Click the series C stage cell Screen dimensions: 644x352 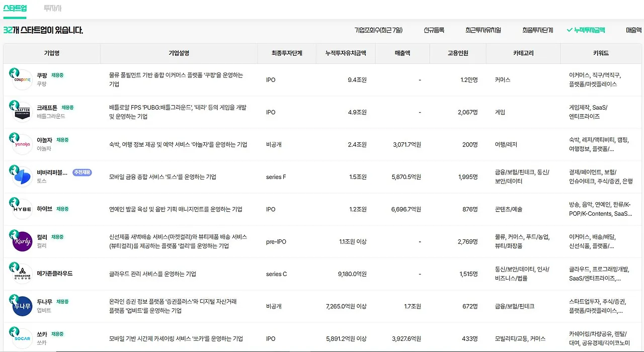coord(276,274)
